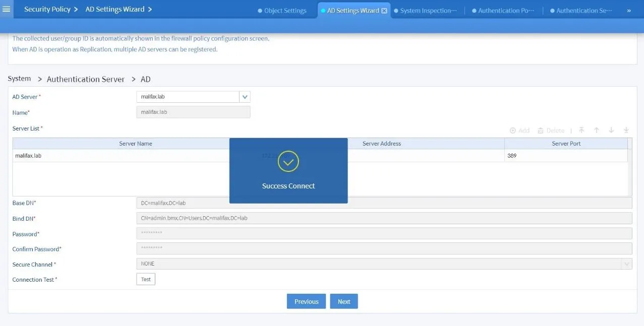This screenshot has height=326, width=644.
Task: Click the move-up arrow icon
Action: tap(597, 130)
